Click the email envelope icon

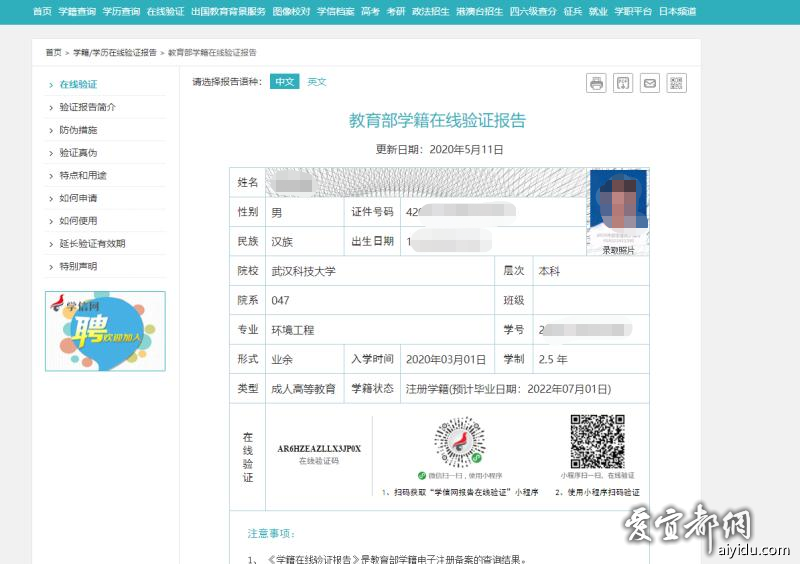point(650,83)
